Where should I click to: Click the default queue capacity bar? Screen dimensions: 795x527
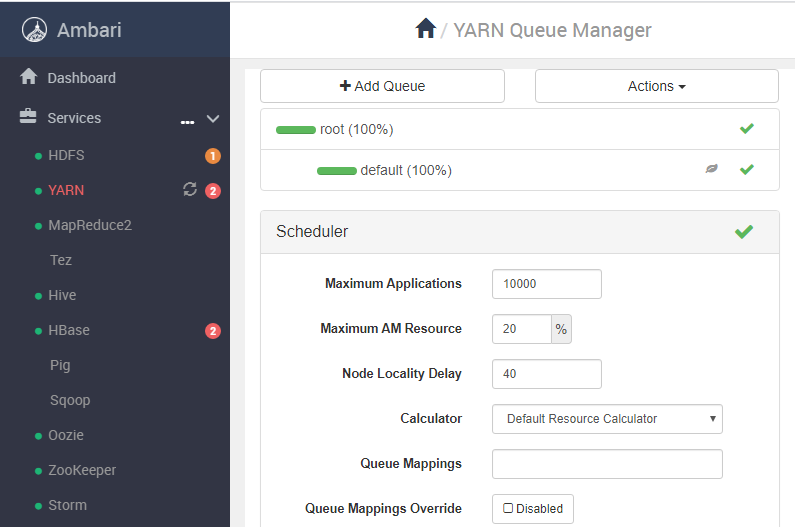tap(337, 171)
